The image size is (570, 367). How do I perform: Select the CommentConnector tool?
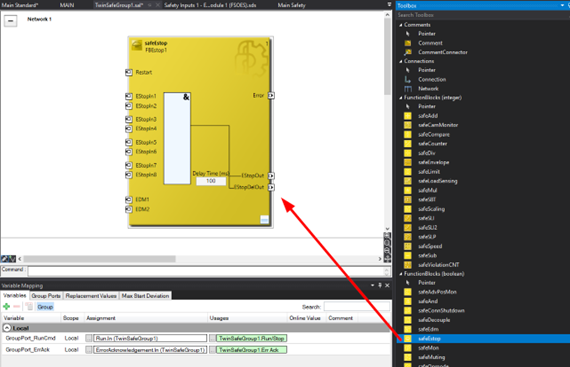click(442, 52)
